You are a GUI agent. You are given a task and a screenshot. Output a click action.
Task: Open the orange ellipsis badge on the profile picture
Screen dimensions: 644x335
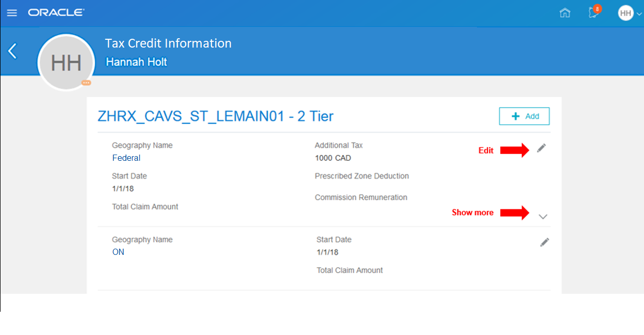click(x=86, y=83)
